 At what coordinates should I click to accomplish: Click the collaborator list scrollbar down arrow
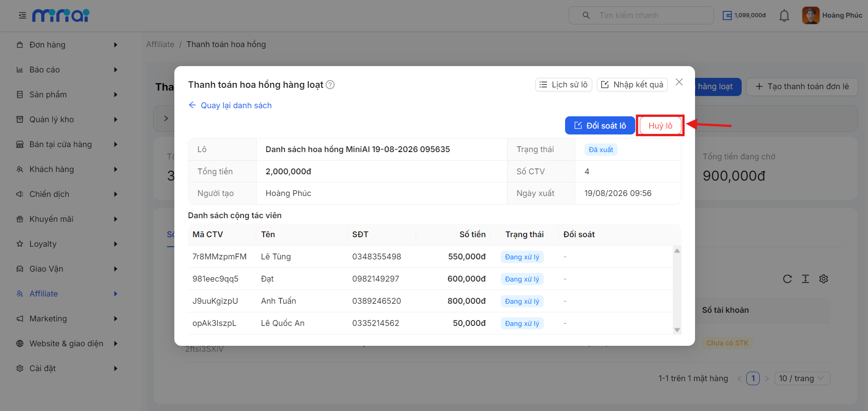[677, 330]
